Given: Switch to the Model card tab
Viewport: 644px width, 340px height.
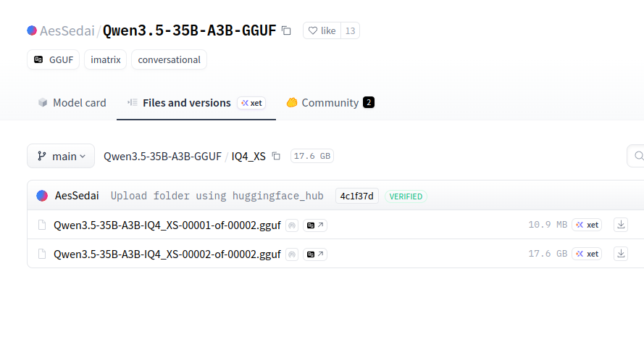Looking at the screenshot, I should (x=72, y=103).
